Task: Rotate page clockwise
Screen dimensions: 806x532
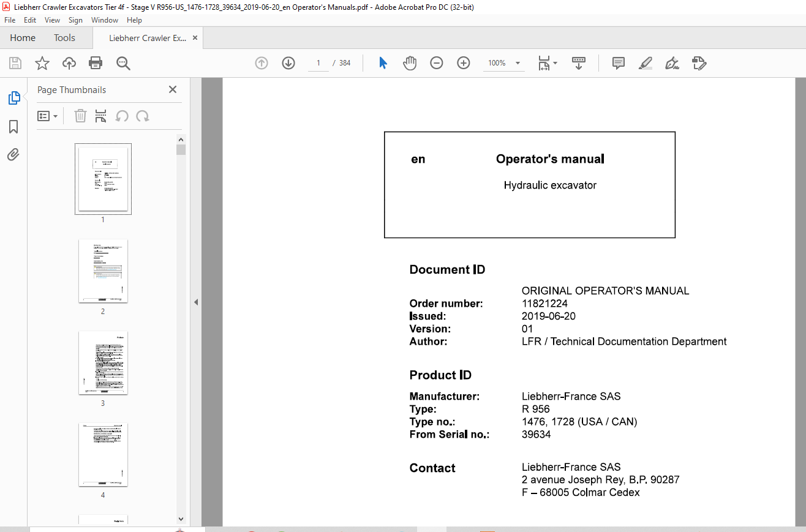Action: (143, 116)
